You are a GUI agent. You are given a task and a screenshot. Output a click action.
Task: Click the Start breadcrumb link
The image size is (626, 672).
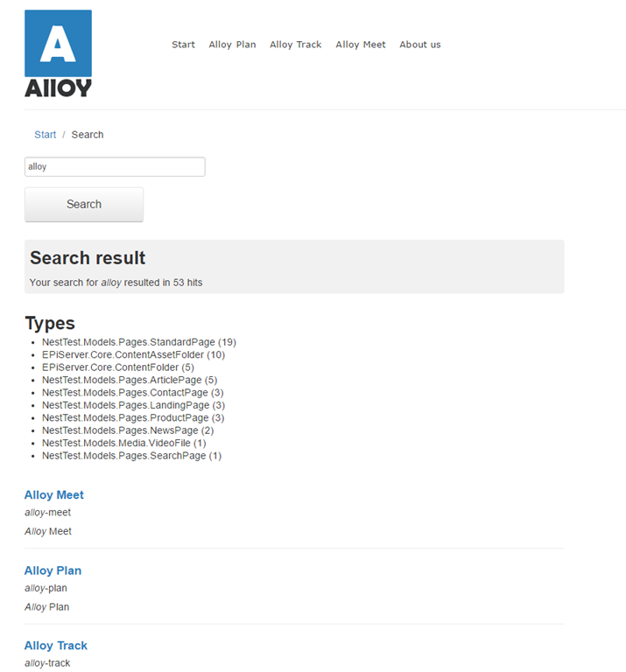pyautogui.click(x=45, y=135)
